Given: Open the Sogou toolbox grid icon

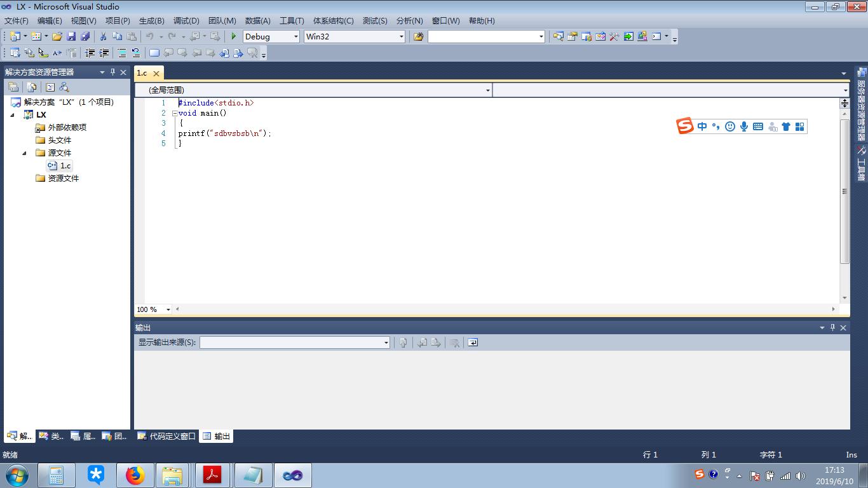Looking at the screenshot, I should coord(800,126).
